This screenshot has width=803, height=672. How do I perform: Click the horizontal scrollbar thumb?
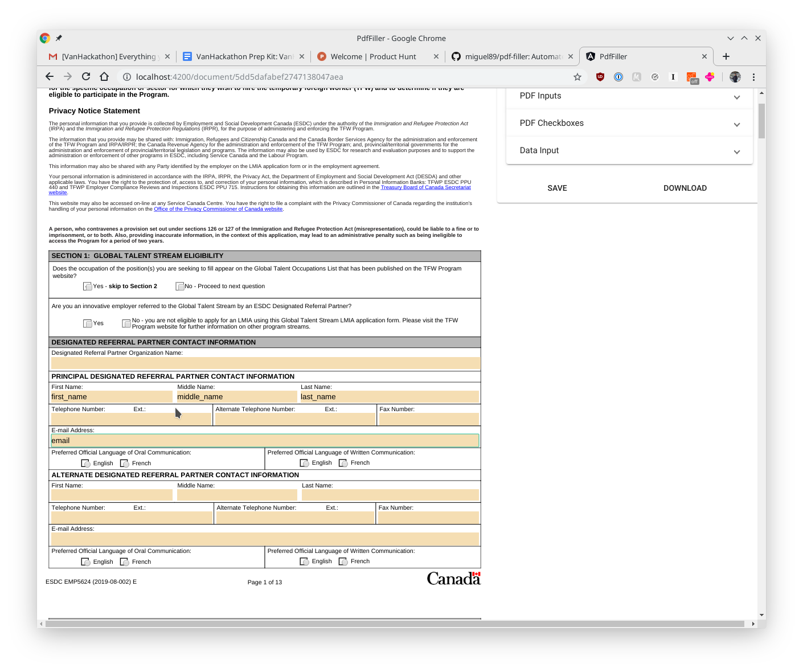click(395, 624)
